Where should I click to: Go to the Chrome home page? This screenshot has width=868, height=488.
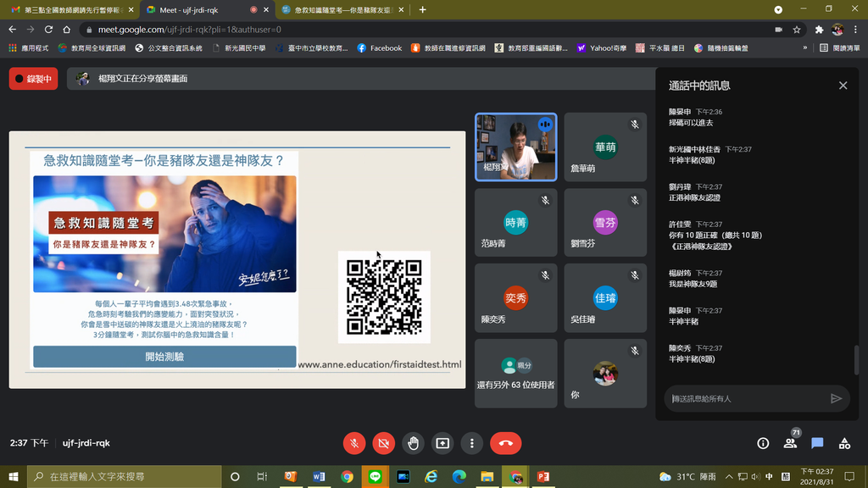click(x=66, y=30)
